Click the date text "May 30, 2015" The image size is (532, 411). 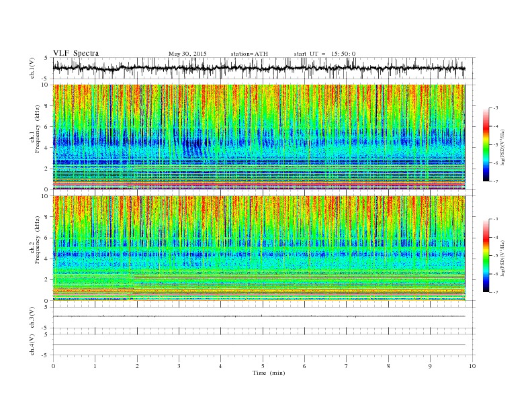pyautogui.click(x=187, y=54)
